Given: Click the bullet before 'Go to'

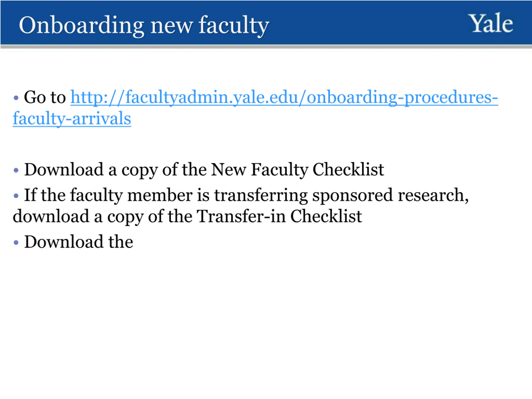Looking at the screenshot, I should pyautogui.click(x=16, y=98).
